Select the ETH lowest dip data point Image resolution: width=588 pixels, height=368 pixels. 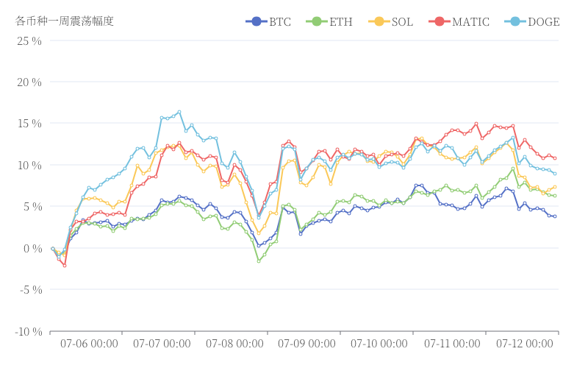pos(258,261)
